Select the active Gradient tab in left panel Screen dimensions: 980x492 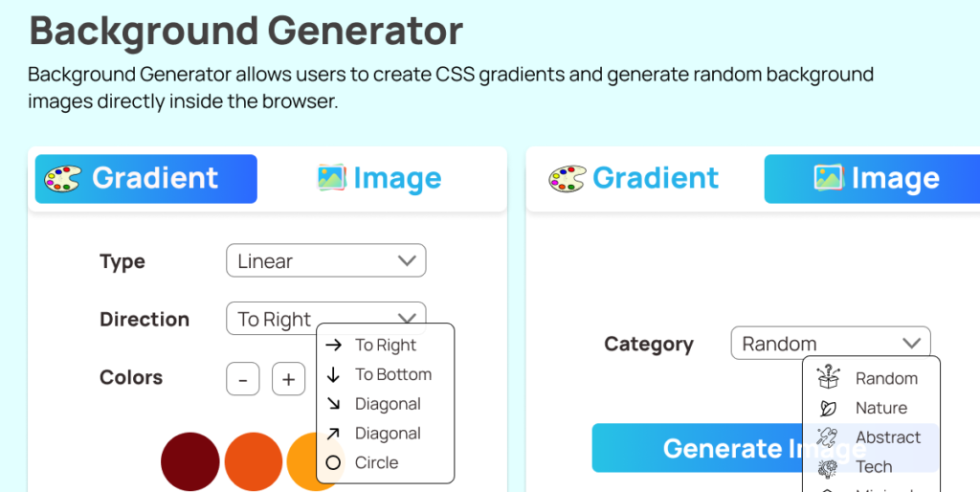(146, 179)
